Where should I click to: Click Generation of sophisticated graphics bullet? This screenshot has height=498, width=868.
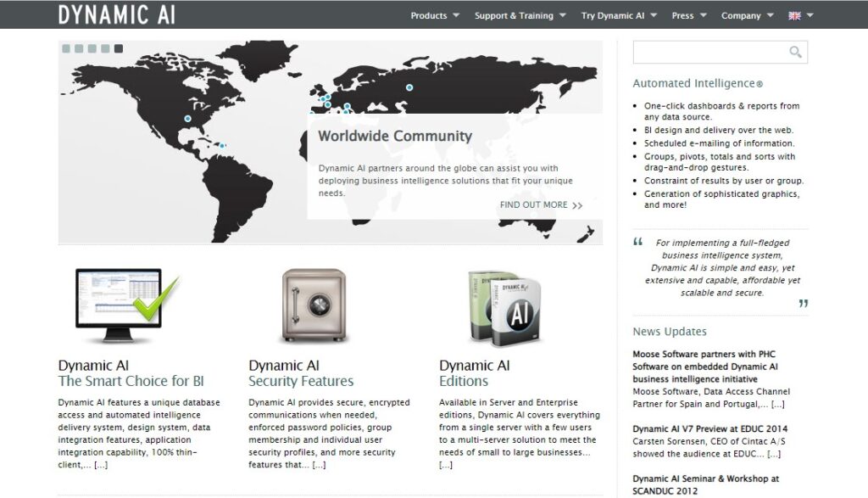(722, 199)
